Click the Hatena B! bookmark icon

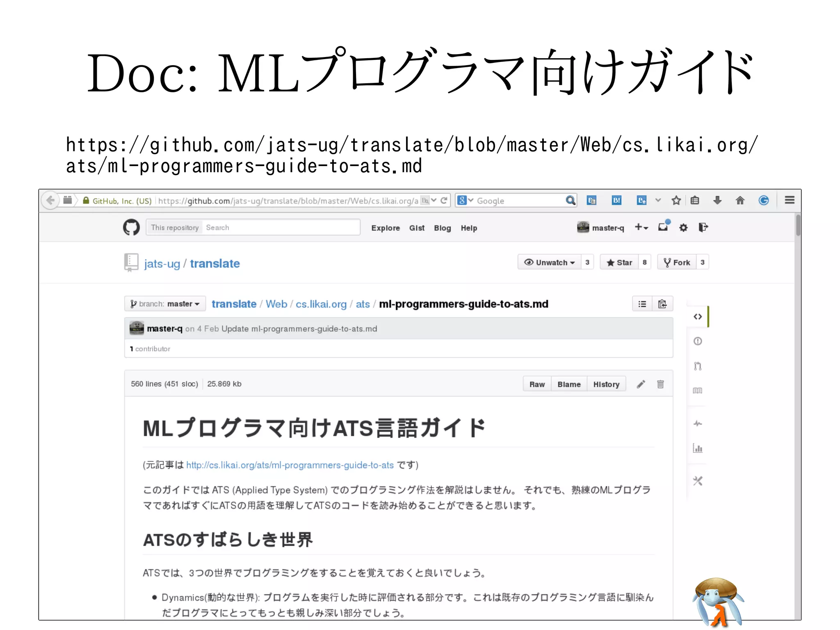pos(616,200)
